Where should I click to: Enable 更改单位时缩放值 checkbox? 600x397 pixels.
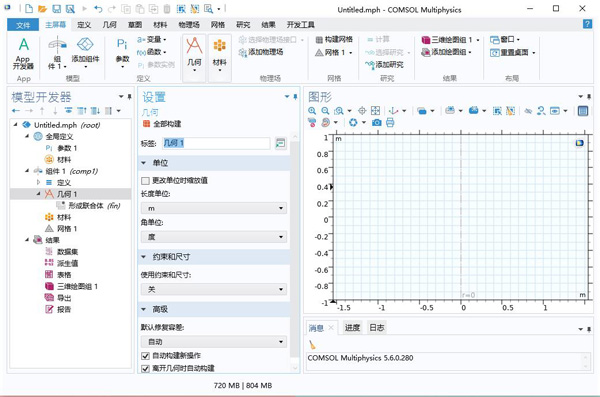[145, 181]
